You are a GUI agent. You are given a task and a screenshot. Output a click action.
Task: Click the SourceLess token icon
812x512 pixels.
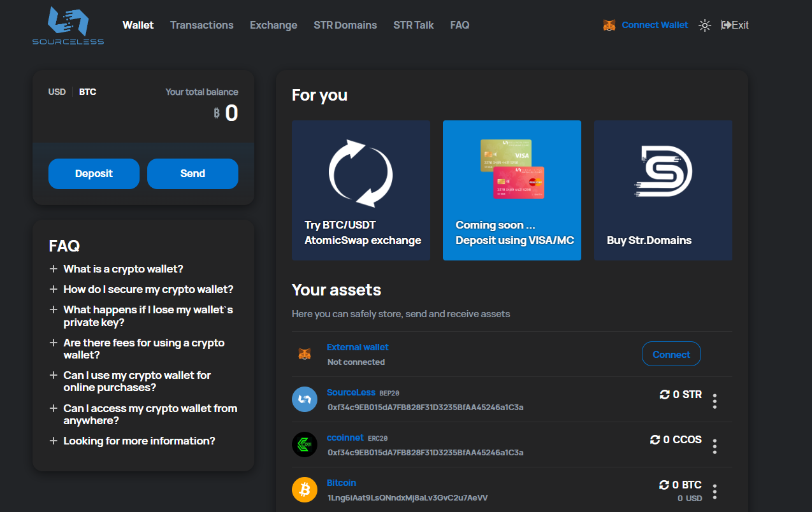click(x=305, y=399)
